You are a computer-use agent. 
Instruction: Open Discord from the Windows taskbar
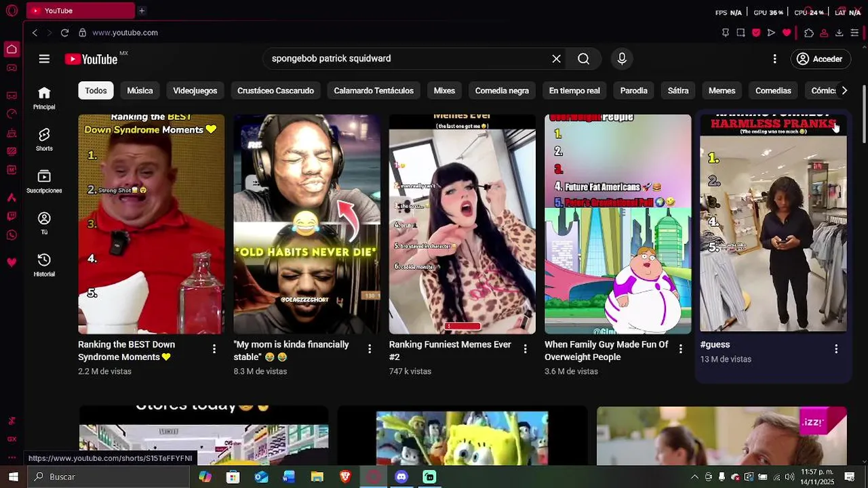(401, 477)
